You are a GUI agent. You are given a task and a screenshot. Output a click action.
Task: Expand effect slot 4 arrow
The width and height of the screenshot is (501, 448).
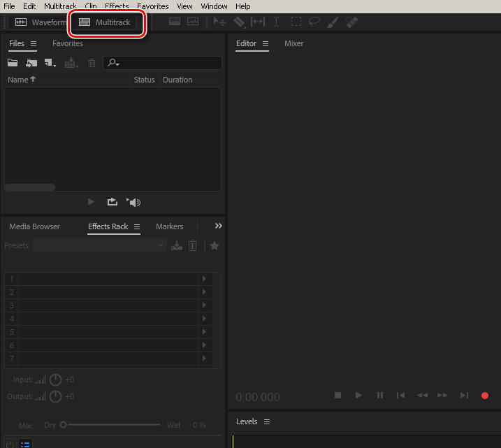point(205,319)
